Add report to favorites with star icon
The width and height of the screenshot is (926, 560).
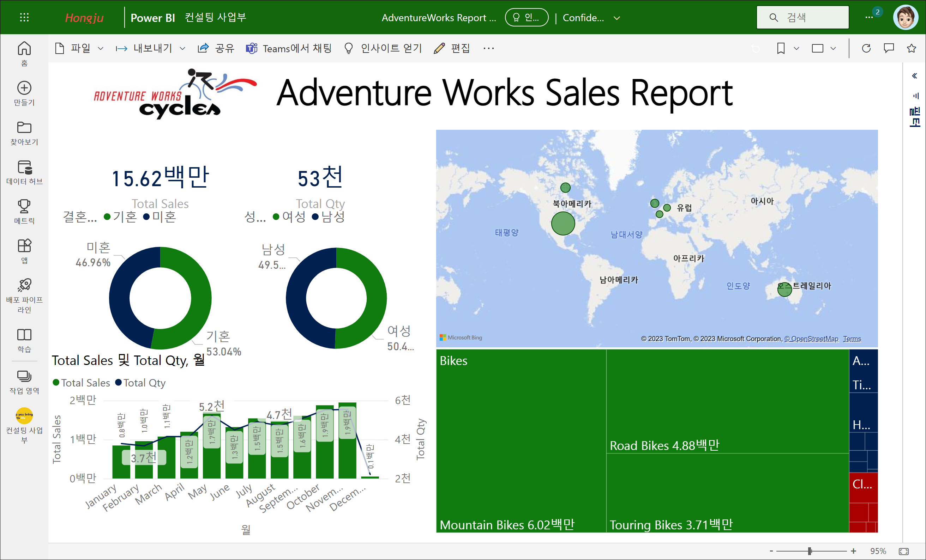click(911, 48)
